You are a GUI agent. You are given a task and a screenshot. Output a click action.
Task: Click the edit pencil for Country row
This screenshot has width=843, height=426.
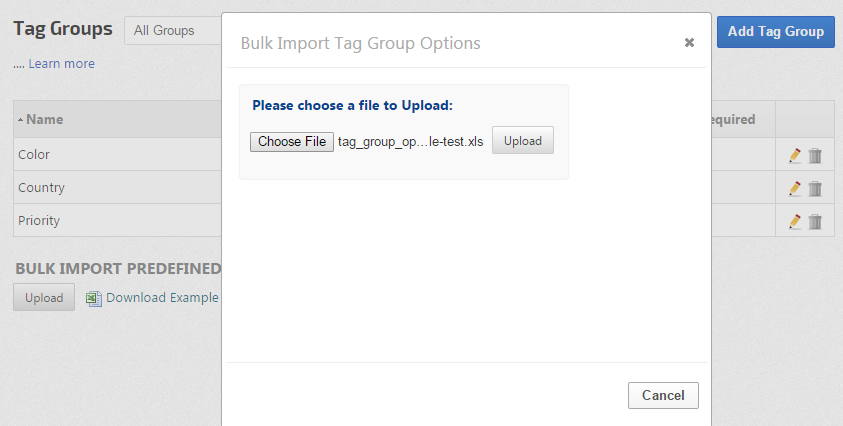point(795,188)
